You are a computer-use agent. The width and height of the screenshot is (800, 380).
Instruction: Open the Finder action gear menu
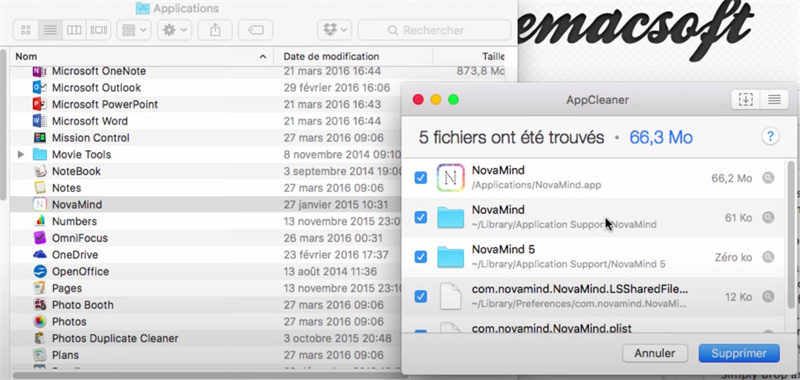174,31
